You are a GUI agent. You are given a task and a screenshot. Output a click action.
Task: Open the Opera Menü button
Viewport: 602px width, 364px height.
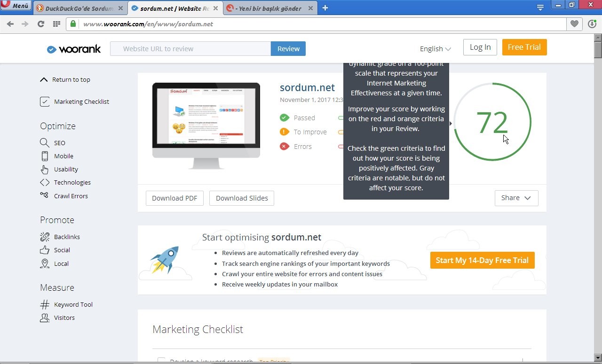click(x=16, y=6)
